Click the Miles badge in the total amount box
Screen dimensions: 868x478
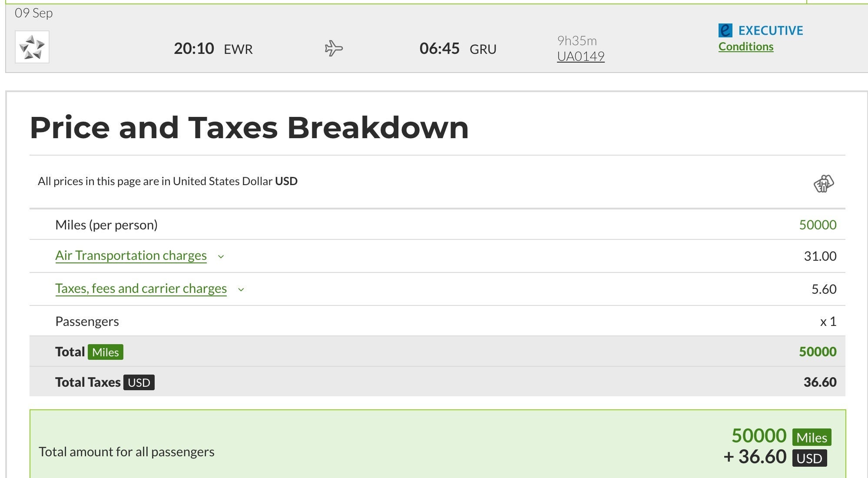[811, 437]
